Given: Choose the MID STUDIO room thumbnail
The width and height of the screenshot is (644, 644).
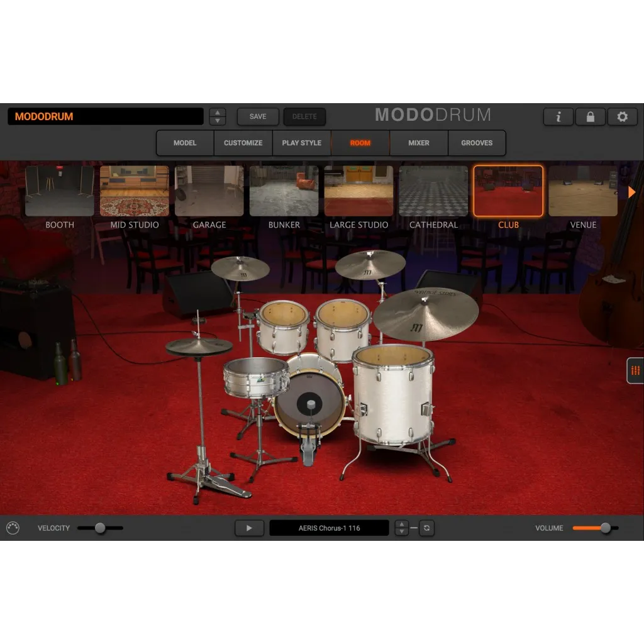Looking at the screenshot, I should click(x=135, y=191).
